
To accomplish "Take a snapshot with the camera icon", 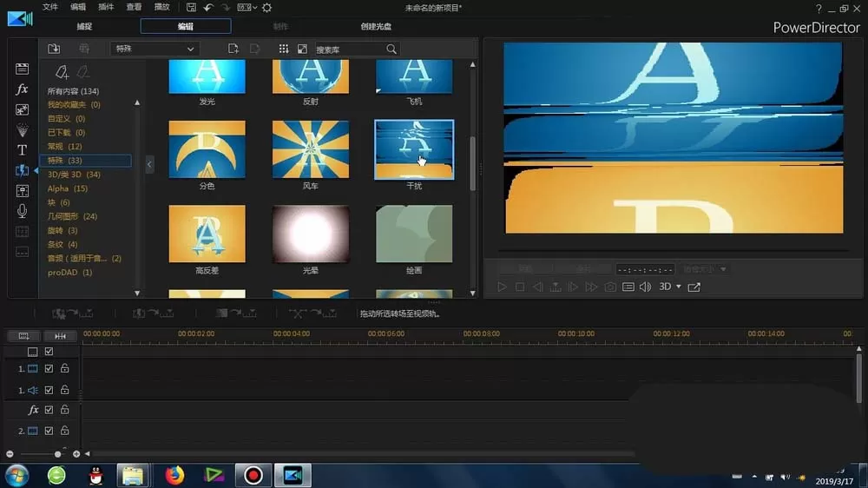I will (610, 287).
